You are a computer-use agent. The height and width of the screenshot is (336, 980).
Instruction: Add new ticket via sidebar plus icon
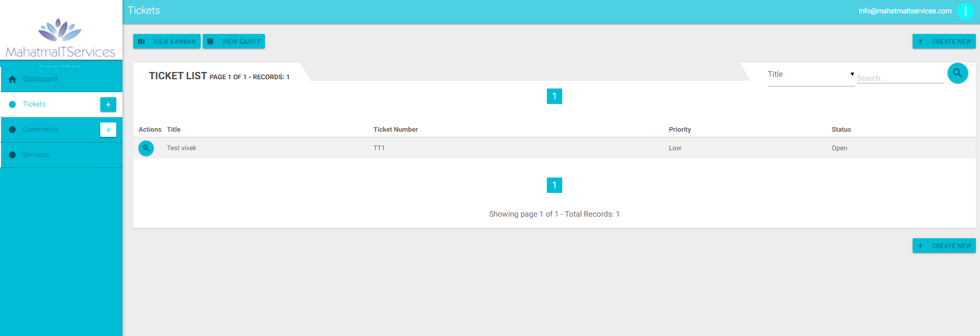(108, 104)
